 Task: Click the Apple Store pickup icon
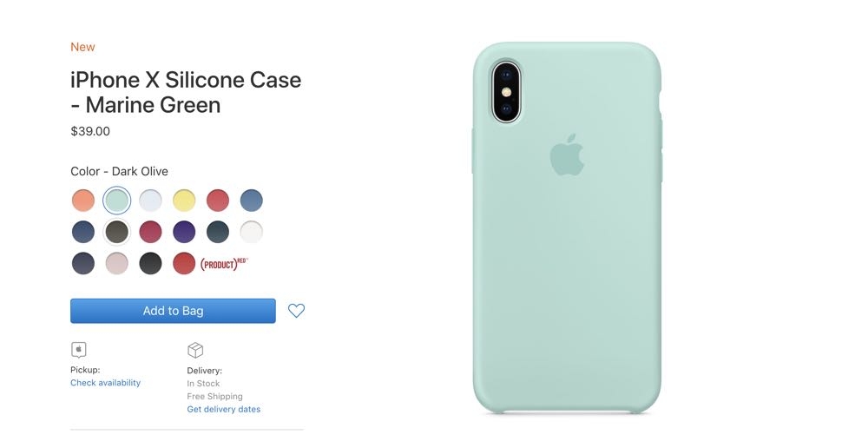(x=79, y=350)
